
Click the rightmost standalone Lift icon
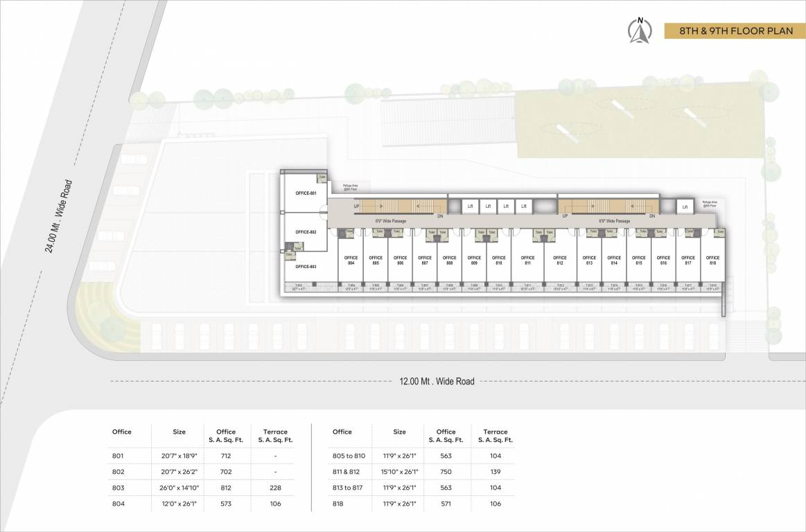pos(685,206)
